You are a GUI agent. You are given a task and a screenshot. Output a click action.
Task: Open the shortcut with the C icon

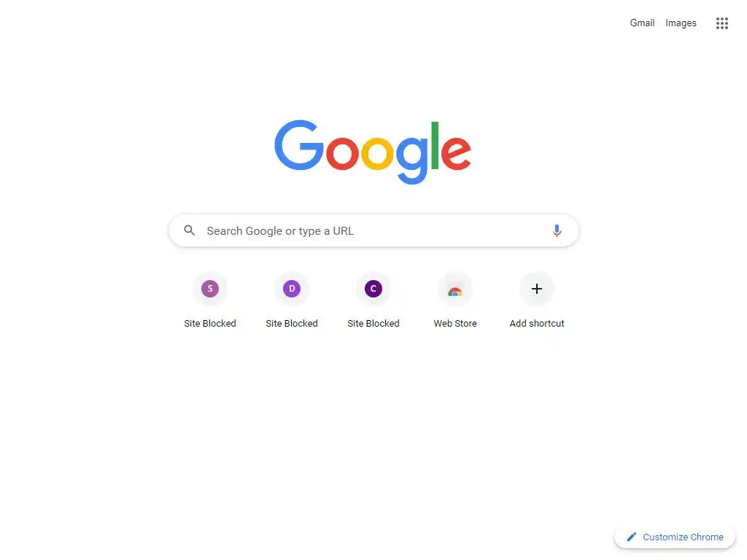click(373, 289)
